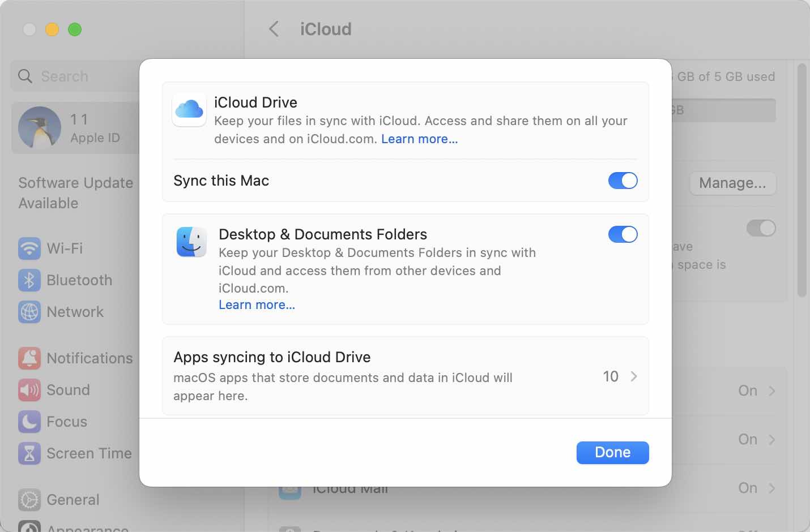Image resolution: width=810 pixels, height=532 pixels.
Task: Select Sound in the sidebar
Action: click(69, 390)
